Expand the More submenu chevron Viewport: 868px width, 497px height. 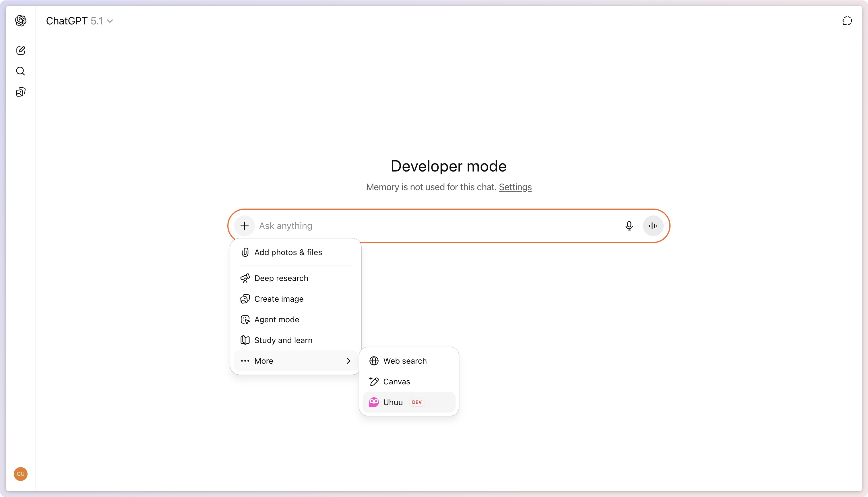tap(348, 361)
